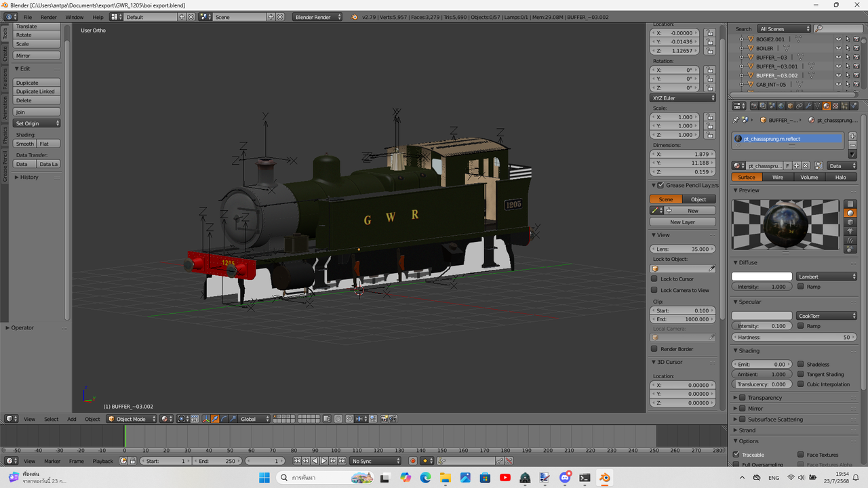
Task: Set preview type to Cube
Action: click(851, 222)
